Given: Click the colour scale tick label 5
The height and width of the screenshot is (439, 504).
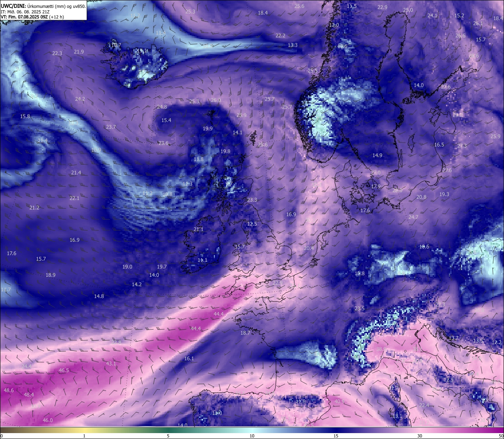Looking at the screenshot, I should (168, 436).
